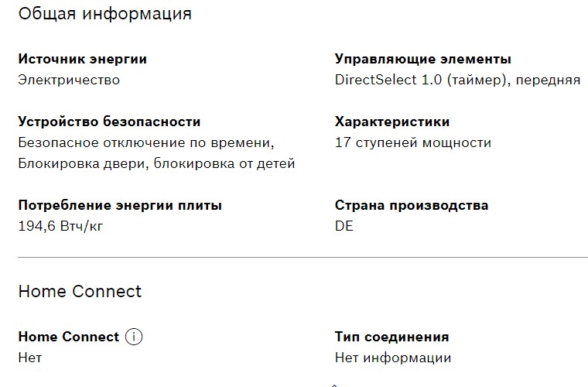Select the 'Страна производства' label
The image size is (588, 387).
(x=411, y=205)
